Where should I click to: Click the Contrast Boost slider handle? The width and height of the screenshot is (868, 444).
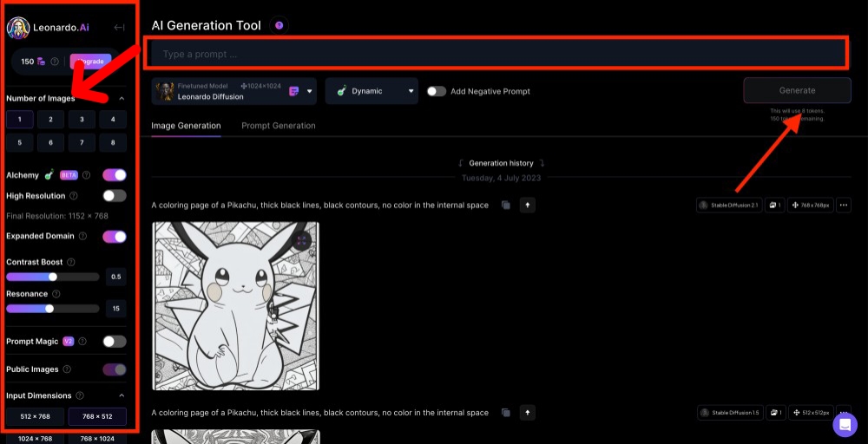click(53, 277)
